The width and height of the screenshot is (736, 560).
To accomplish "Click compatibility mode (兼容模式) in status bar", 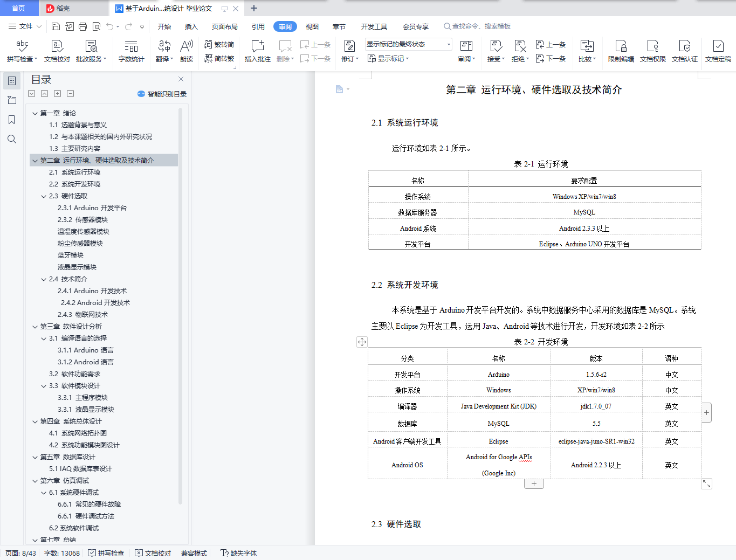I will [194, 553].
